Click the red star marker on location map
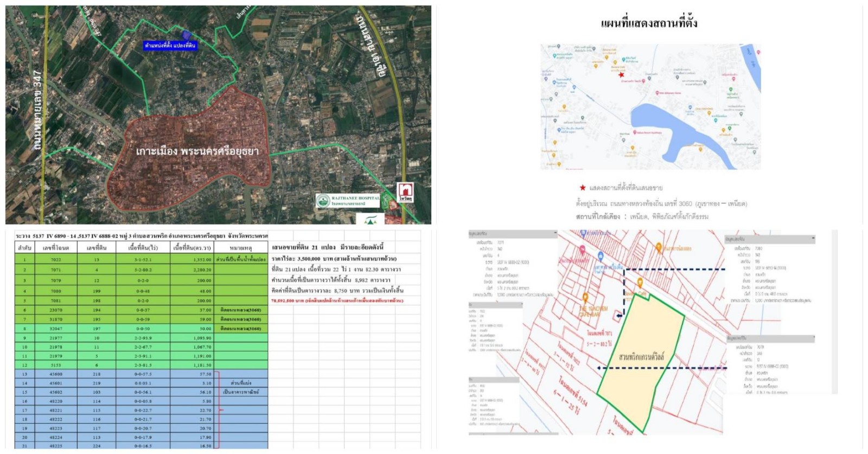The height and width of the screenshot is (454, 868). [621, 75]
